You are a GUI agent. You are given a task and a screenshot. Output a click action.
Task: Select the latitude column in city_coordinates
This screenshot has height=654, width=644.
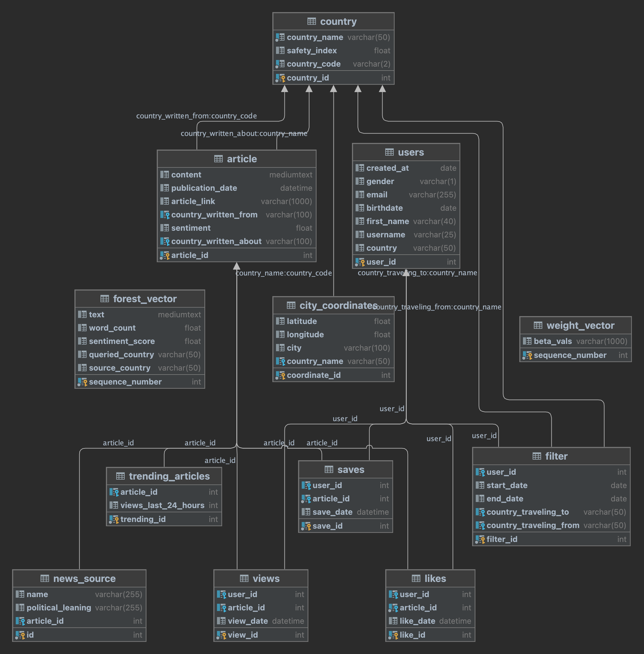tap(333, 322)
